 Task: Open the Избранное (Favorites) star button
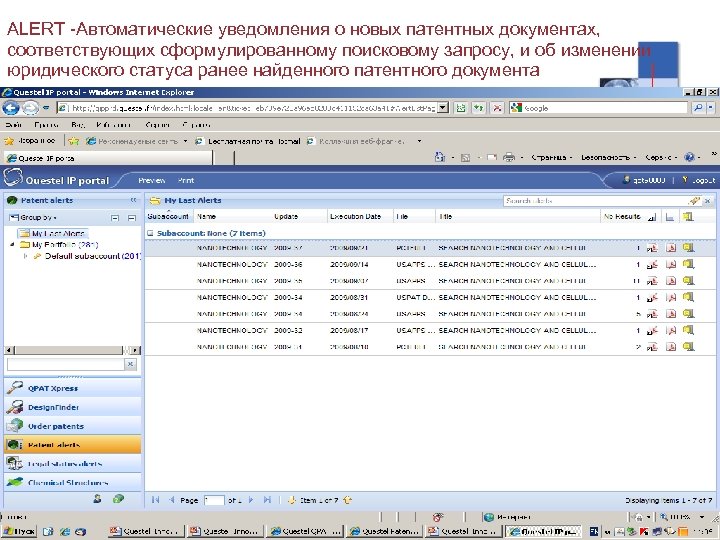[x=30, y=141]
